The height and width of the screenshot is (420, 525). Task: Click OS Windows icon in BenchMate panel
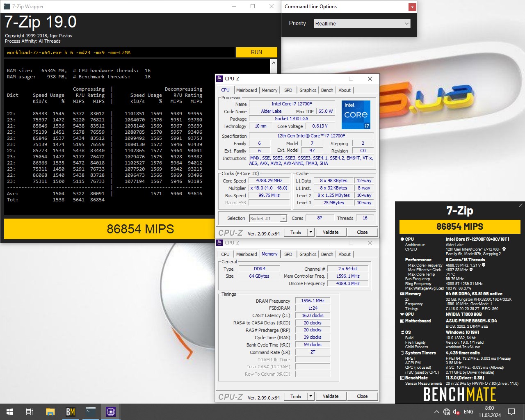[x=402, y=332]
